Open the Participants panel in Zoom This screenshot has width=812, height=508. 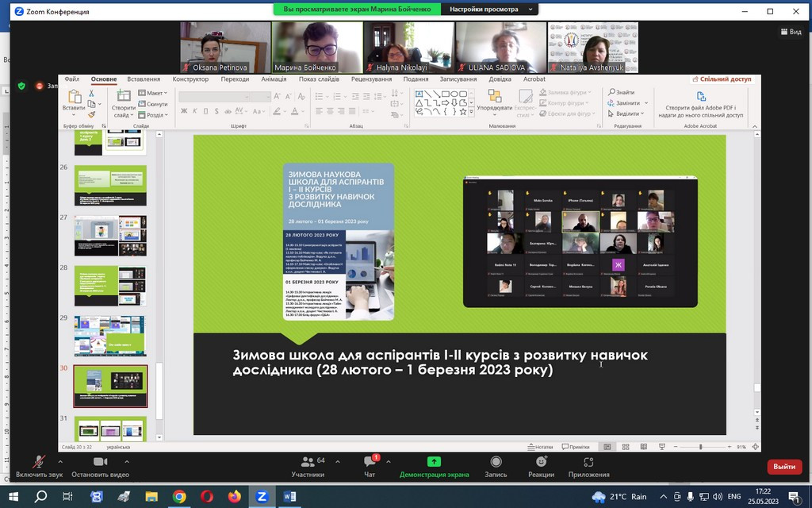point(307,465)
